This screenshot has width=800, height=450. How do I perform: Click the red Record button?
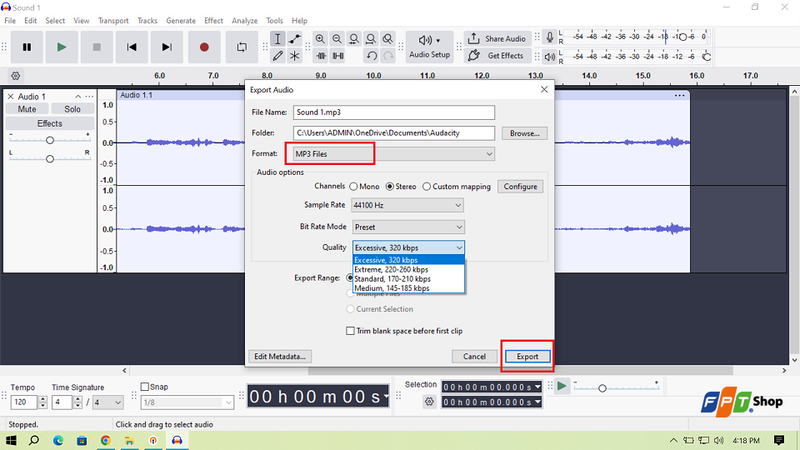pyautogui.click(x=204, y=47)
